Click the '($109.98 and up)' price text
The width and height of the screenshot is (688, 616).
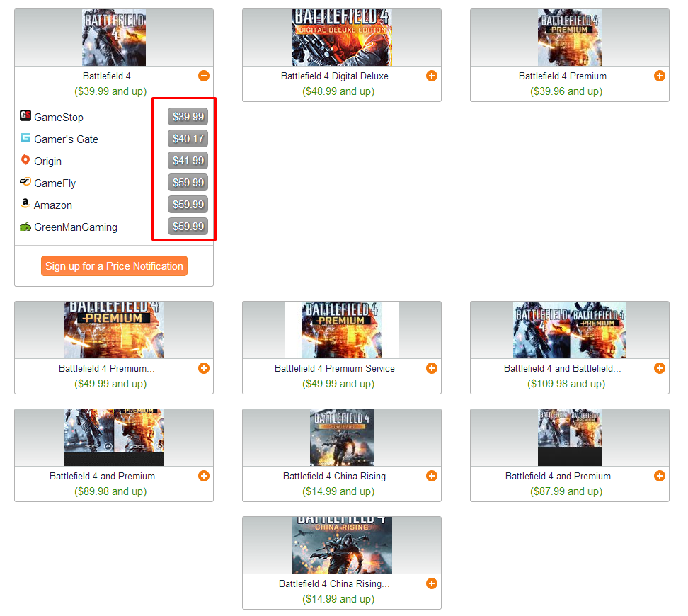566,384
